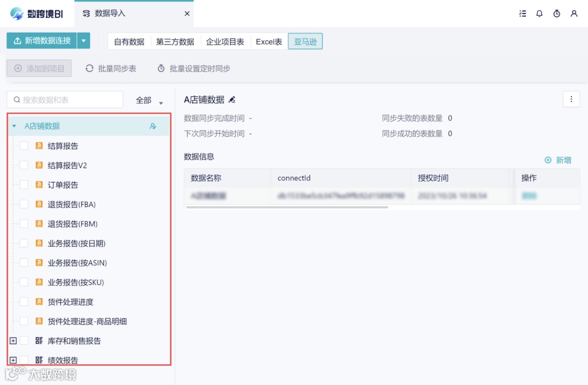This screenshot has height=385, width=588.
Task: Click the sync history clock icon top right
Action: 556,14
